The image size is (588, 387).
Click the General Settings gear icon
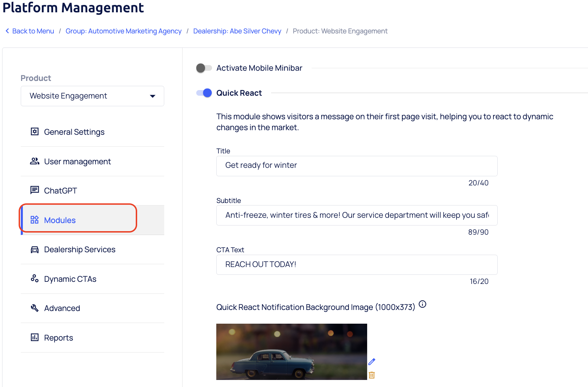click(x=34, y=132)
